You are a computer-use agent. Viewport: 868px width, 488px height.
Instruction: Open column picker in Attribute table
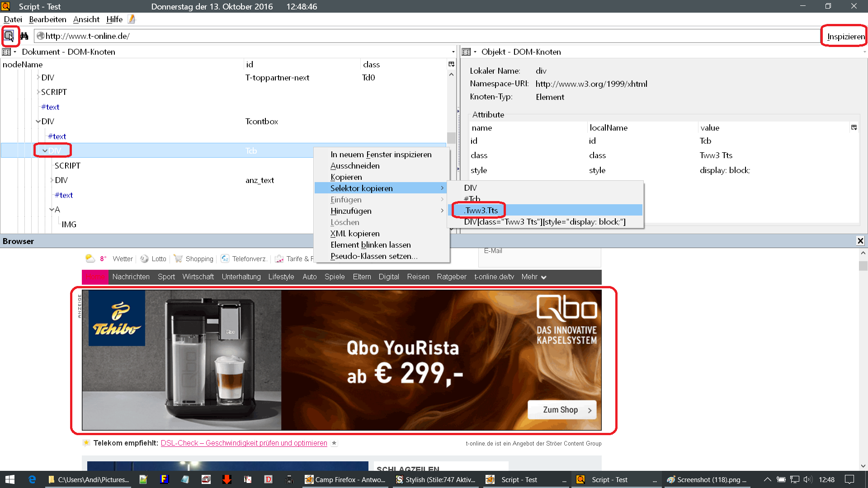(x=854, y=127)
